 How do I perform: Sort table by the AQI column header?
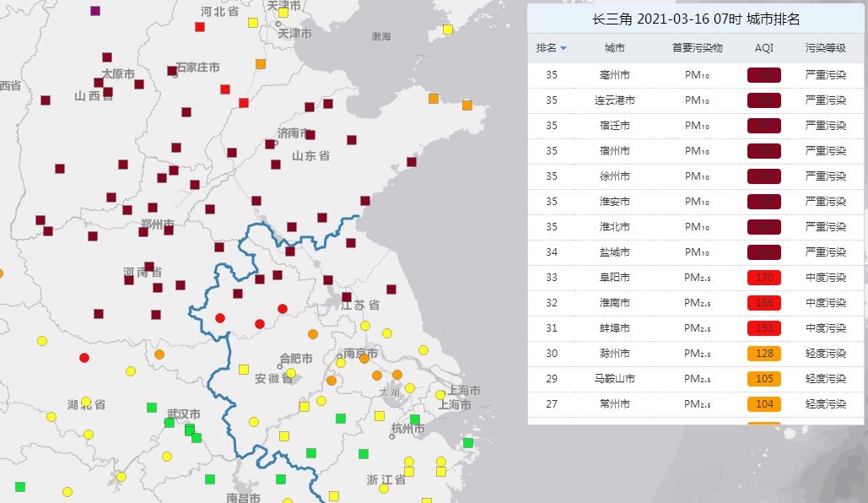pyautogui.click(x=763, y=48)
